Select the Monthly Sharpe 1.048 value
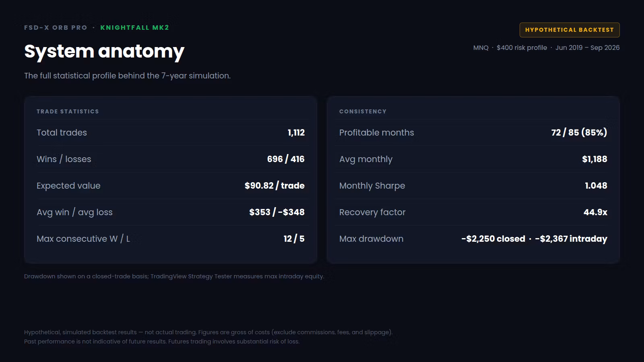This screenshot has width=644, height=362. click(596, 186)
